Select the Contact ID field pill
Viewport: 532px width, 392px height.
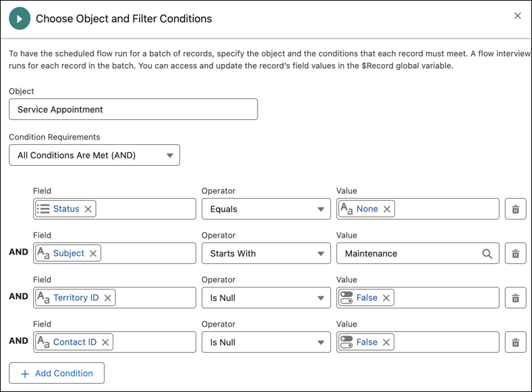pos(74,342)
